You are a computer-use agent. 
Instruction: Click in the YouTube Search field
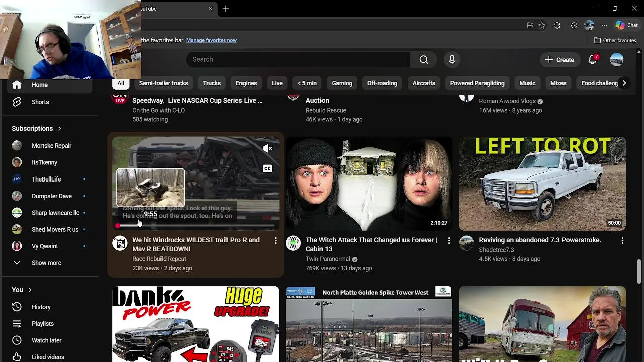pos(298,59)
